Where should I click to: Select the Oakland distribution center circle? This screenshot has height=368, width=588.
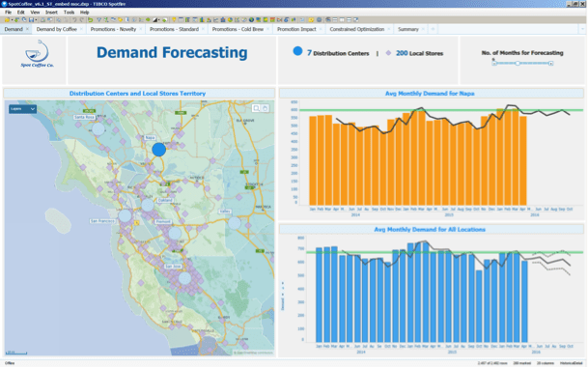coord(148,205)
